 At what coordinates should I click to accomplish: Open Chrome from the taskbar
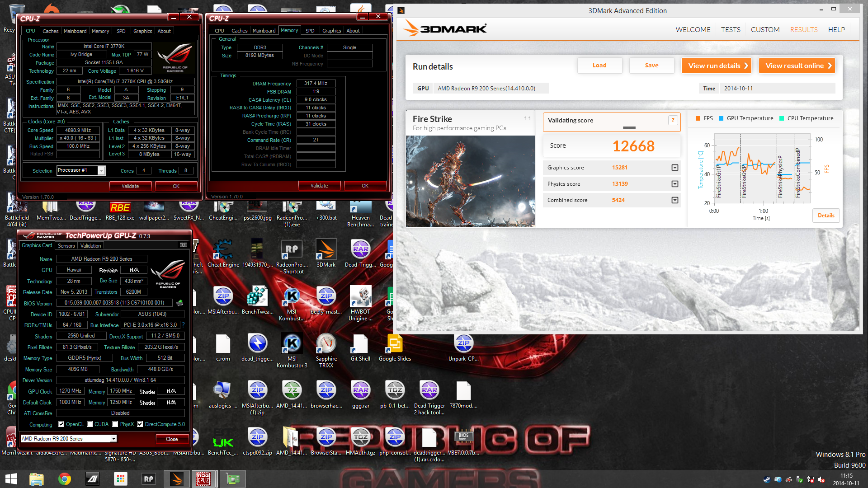[65, 479]
